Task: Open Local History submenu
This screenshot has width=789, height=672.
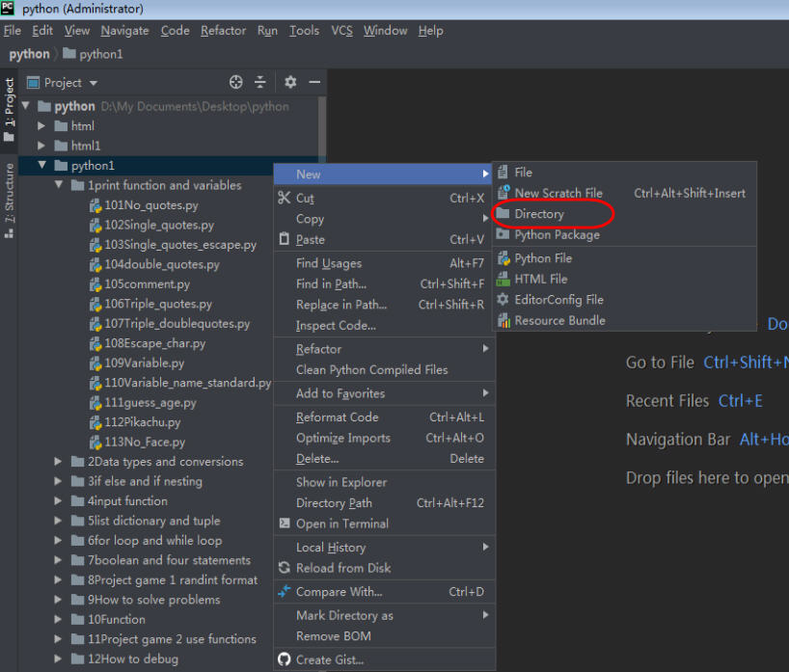Action: [384, 548]
